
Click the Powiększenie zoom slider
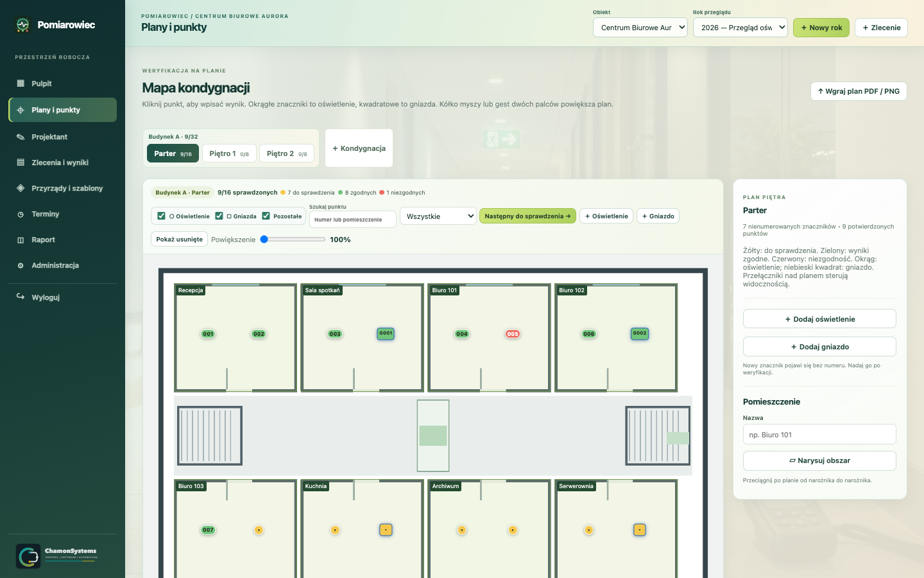293,239
